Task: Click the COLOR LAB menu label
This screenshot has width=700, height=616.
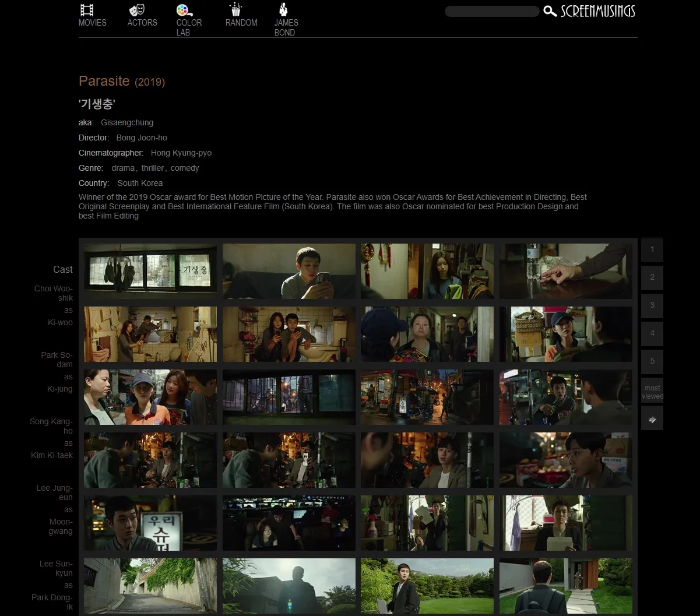Action: pyautogui.click(x=189, y=27)
